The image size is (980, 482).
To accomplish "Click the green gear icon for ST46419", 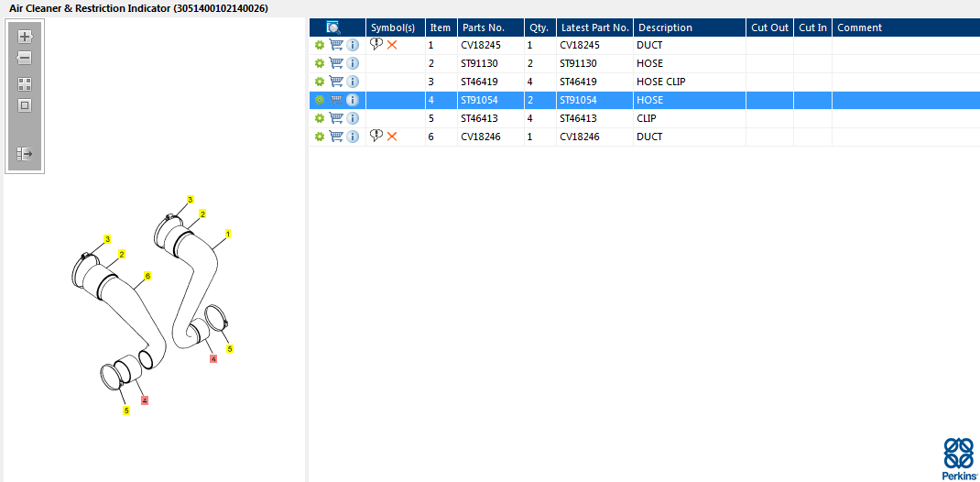I will pyautogui.click(x=320, y=82).
